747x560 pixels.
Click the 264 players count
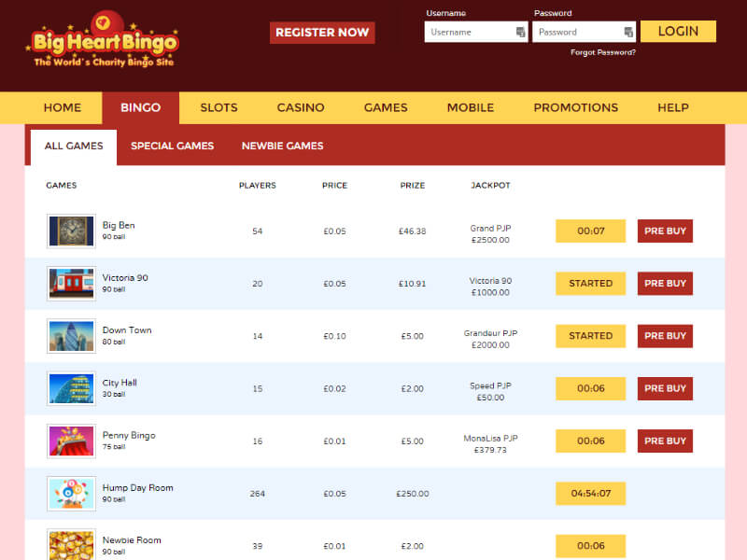[x=258, y=494]
